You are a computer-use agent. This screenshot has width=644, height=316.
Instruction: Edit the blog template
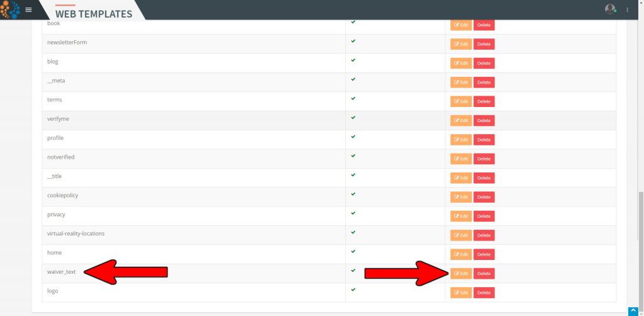pos(461,64)
